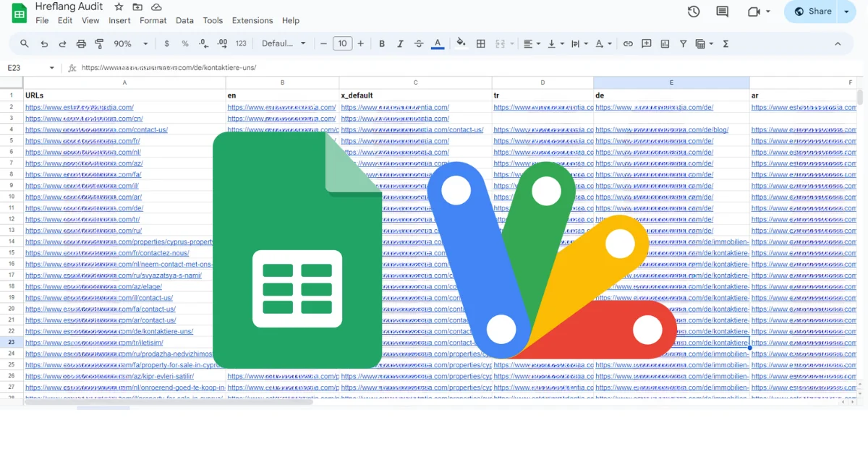Image resolution: width=868 pixels, height=454 pixels.
Task: Open version history via the clock icon
Action: (693, 12)
